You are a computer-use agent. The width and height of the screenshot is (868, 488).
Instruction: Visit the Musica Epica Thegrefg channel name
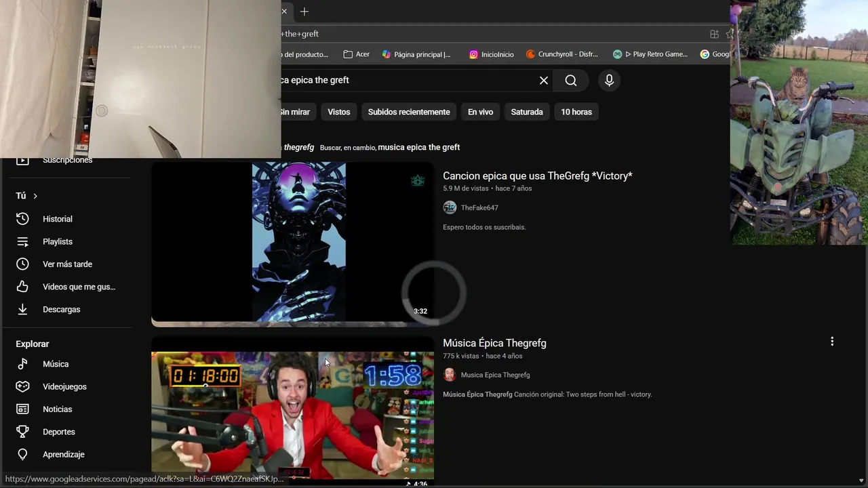pos(495,375)
